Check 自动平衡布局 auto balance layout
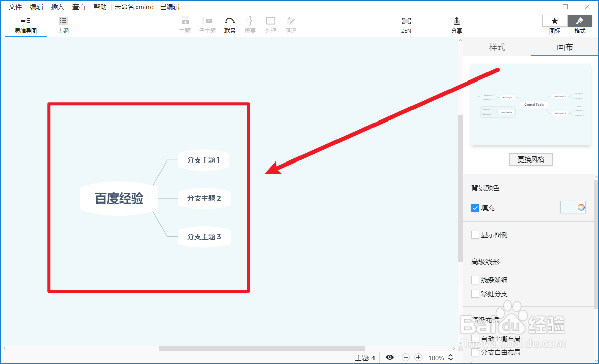The image size is (599, 364). tap(475, 338)
